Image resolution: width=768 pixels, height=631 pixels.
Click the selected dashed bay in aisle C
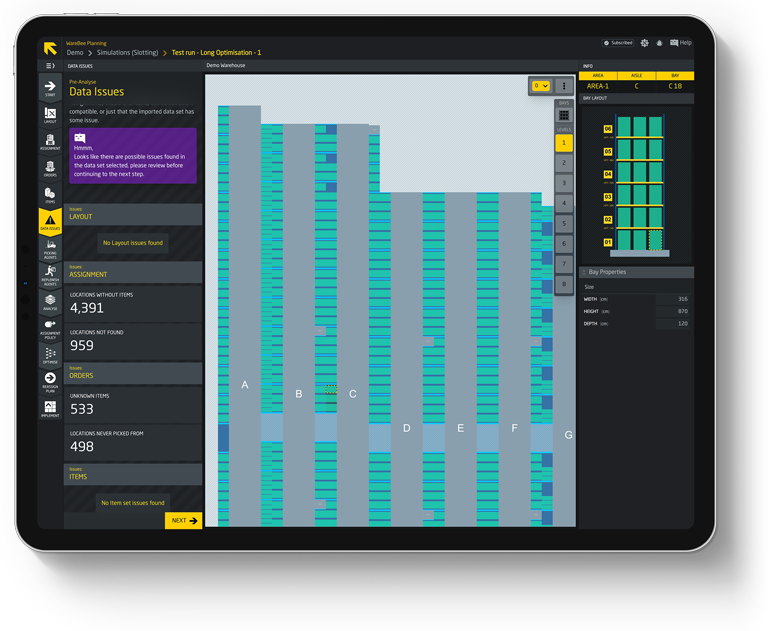331,389
